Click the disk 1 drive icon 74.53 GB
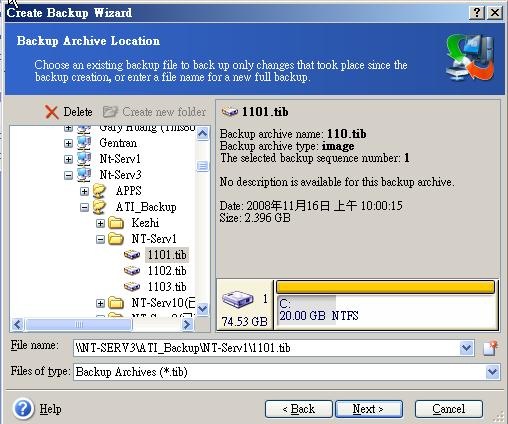Screen dimensions: 508x424 click(238, 299)
